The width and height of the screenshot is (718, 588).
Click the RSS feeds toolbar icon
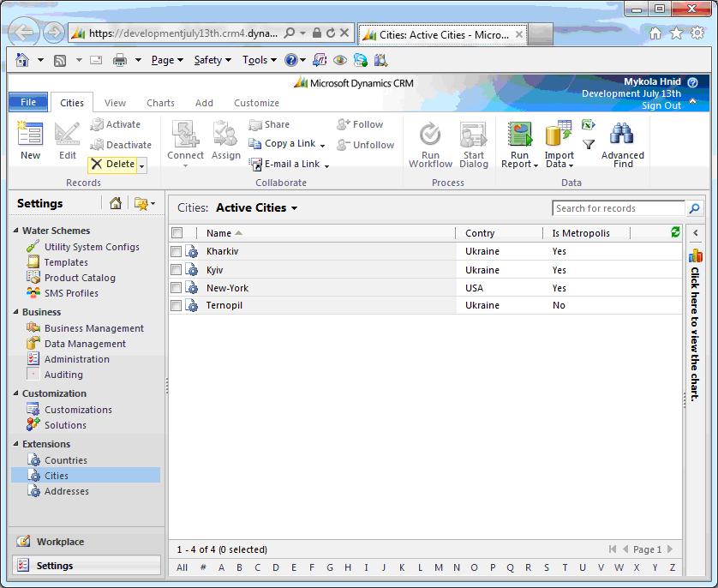[60, 60]
